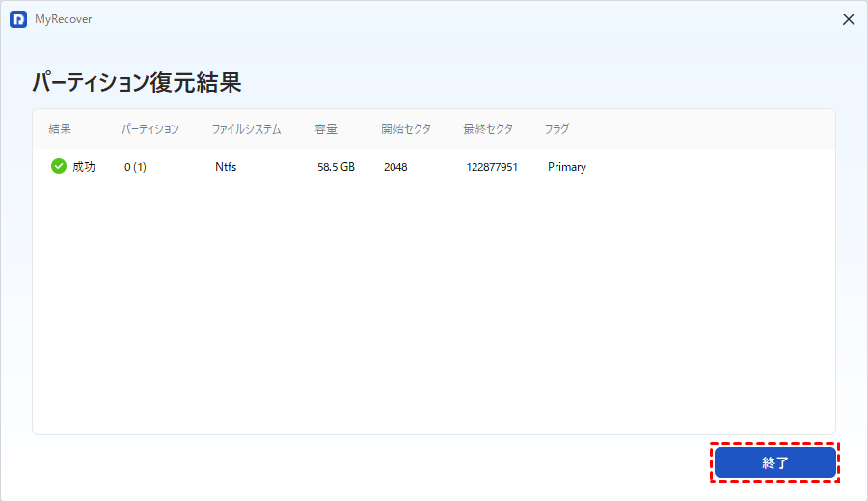Select the 最終セクタ column header
Screen dimensions: 868x502
tap(488, 129)
